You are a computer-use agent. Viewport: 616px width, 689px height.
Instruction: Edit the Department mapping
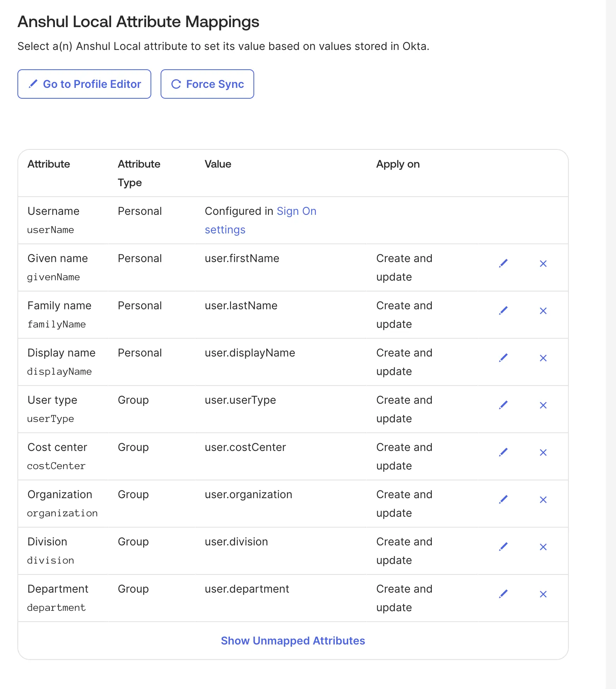tap(503, 594)
